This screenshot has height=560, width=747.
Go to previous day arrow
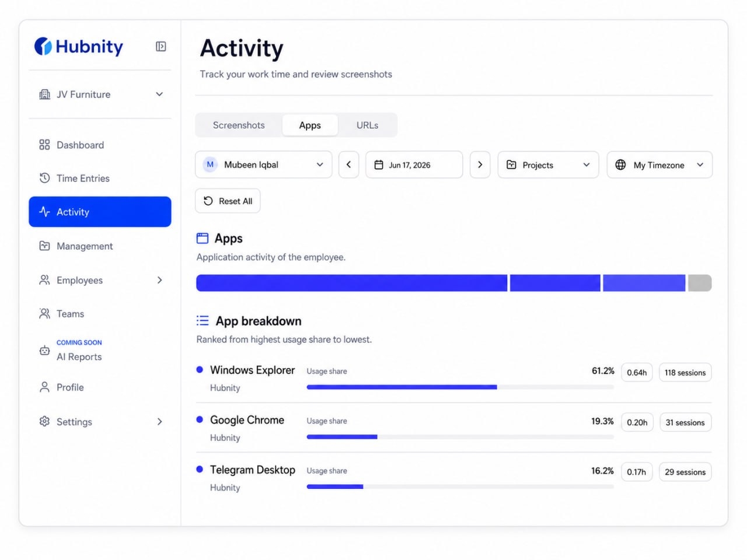[348, 164]
